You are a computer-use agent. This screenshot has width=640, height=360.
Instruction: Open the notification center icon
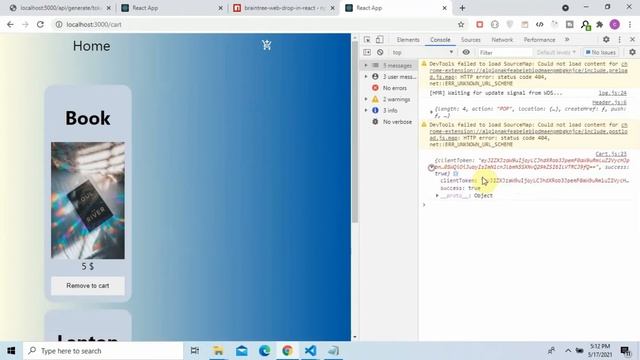tap(625, 351)
